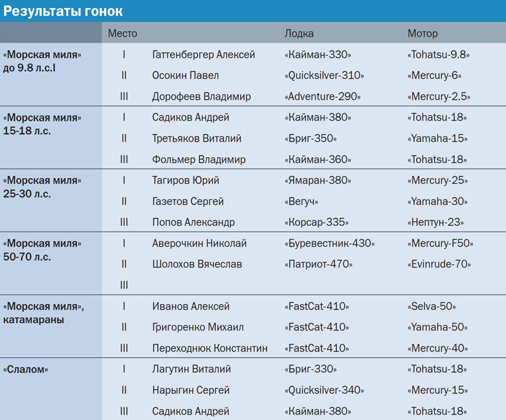Select the «Морская миля» 25-30 л.с. category
The width and height of the screenshot is (506, 420).
[42, 187]
